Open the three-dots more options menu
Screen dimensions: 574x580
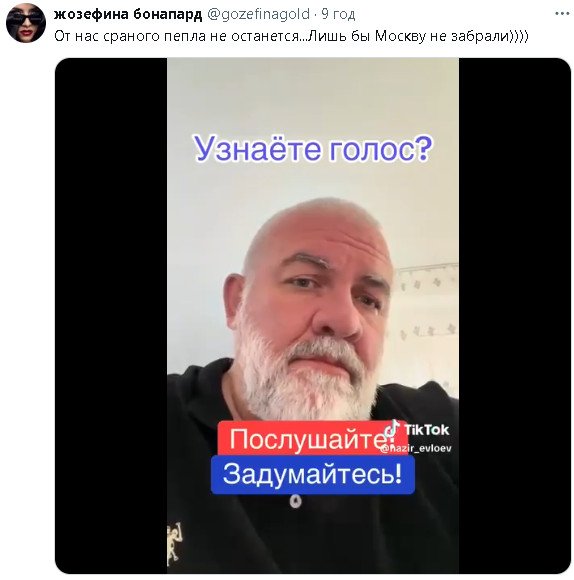click(562, 14)
